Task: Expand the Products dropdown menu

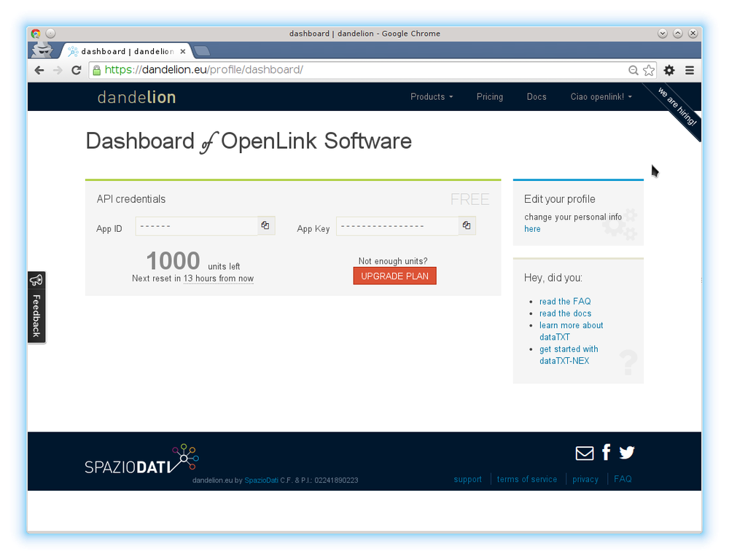Action: 432,97
